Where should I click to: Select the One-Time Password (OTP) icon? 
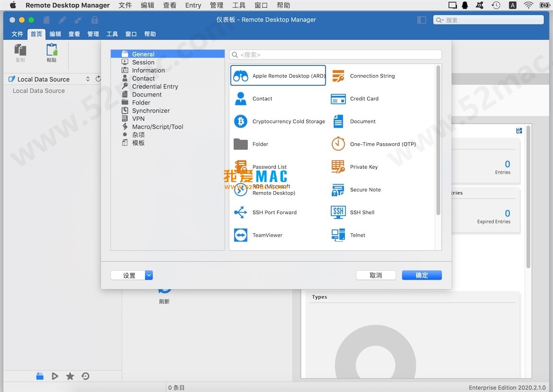(338, 144)
